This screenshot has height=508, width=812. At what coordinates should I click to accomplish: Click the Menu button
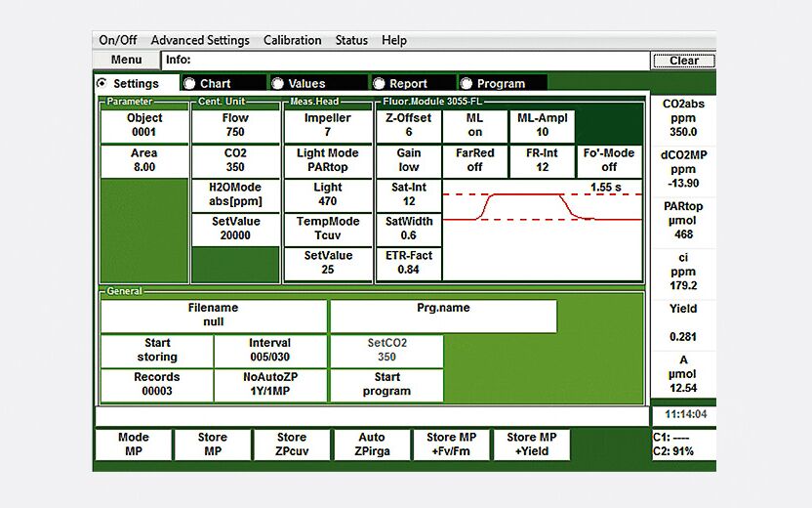pyautogui.click(x=126, y=60)
